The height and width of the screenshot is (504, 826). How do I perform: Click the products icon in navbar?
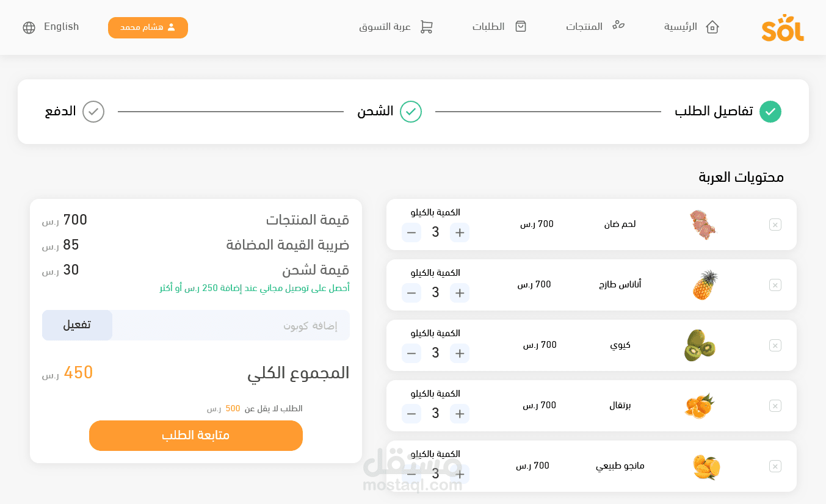(618, 26)
